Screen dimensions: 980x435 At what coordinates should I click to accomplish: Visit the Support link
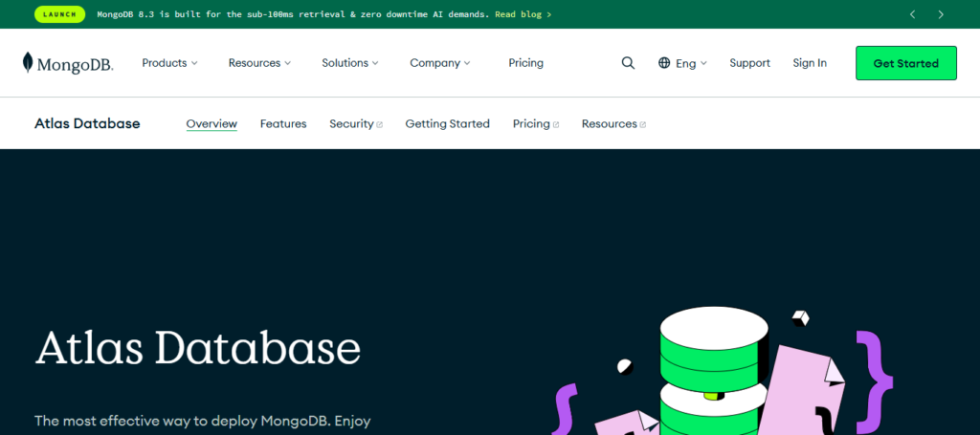[x=749, y=63]
